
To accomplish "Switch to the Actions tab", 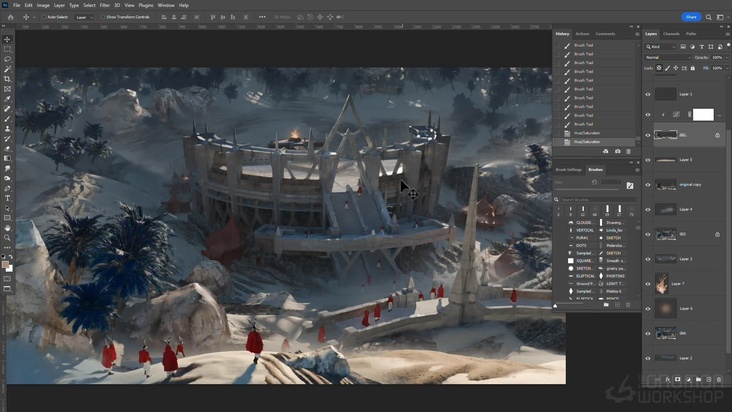I will (x=582, y=34).
